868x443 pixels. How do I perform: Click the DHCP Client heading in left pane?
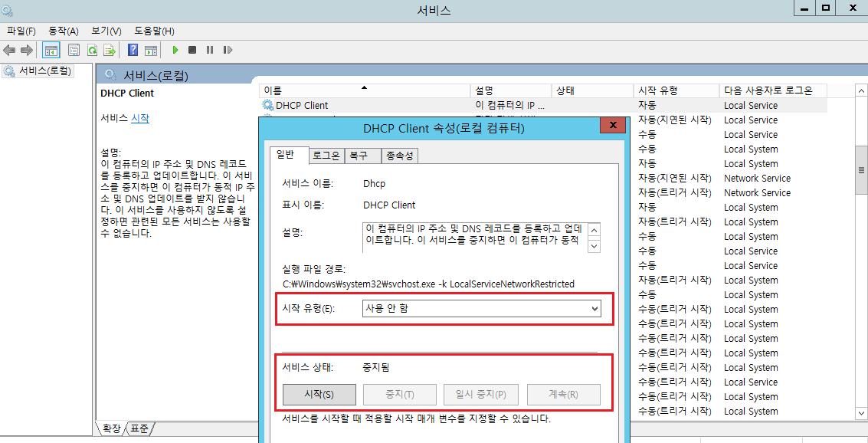coord(127,93)
